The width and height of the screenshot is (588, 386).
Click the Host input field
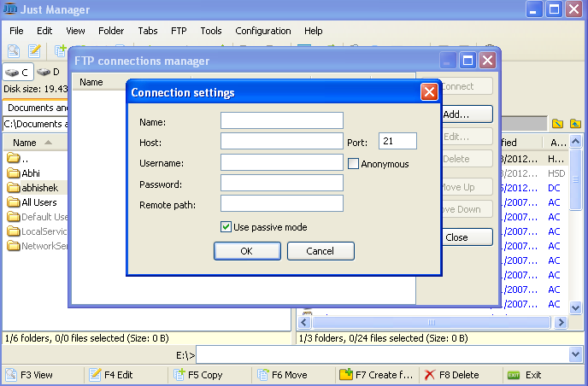coord(281,141)
